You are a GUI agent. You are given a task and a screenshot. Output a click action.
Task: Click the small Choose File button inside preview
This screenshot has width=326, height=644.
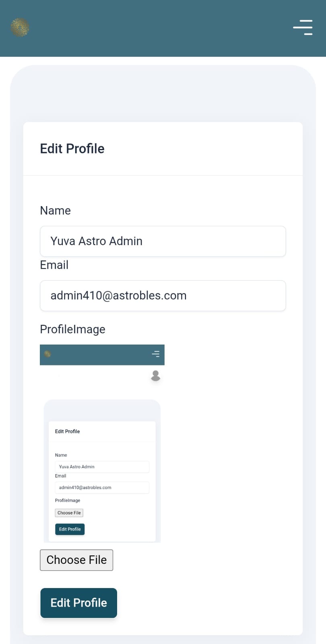point(69,513)
